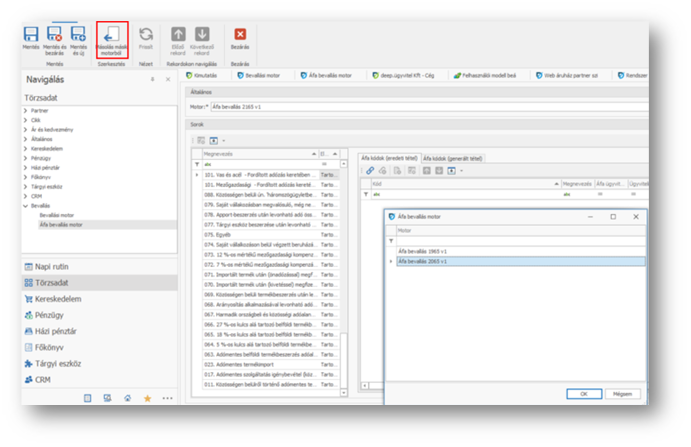Screen dimensions: 691x447
Task: Select Bevallás motor in navigation tree
Action: pos(58,214)
